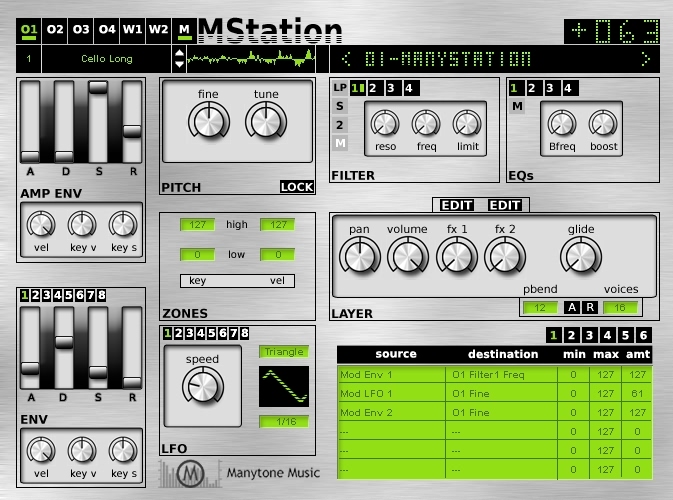Go to next preset with right arrow
Viewport: 673px width, 500px height.
pos(646,59)
